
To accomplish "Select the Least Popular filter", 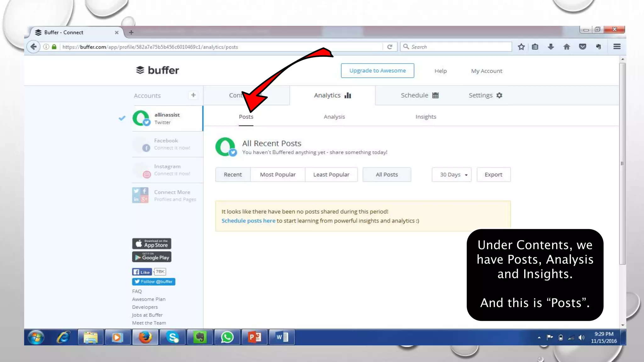I will tap(331, 175).
